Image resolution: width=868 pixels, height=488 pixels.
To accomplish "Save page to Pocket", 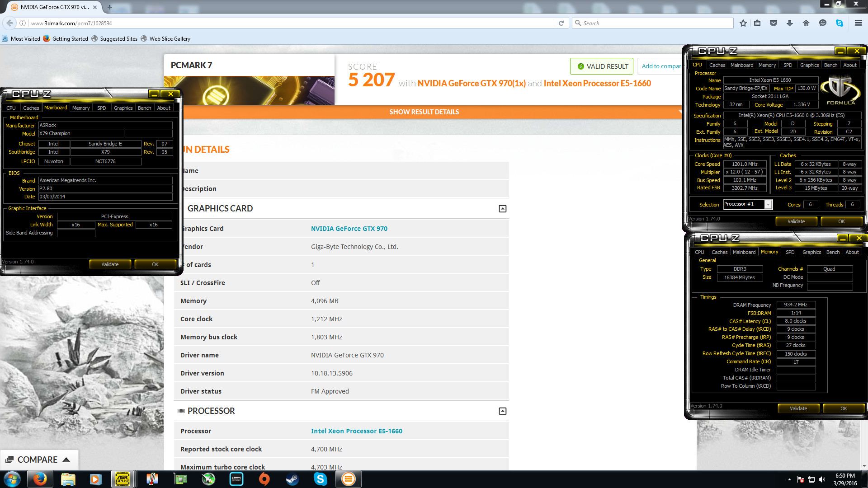I will pos(774,23).
